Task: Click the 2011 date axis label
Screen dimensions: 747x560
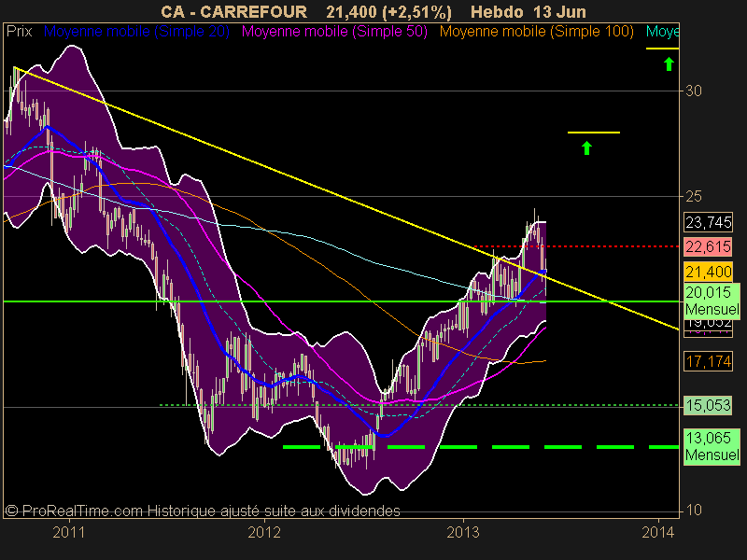Action: 68,532
